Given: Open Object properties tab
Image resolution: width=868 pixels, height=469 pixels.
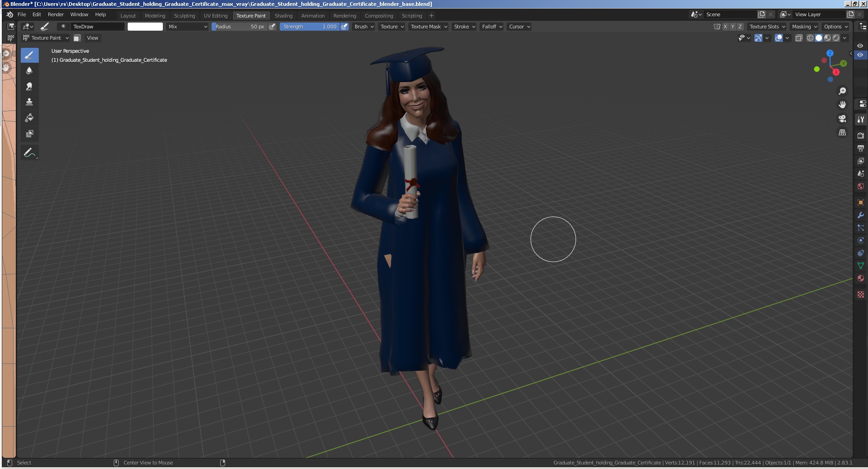Looking at the screenshot, I should pos(861,202).
